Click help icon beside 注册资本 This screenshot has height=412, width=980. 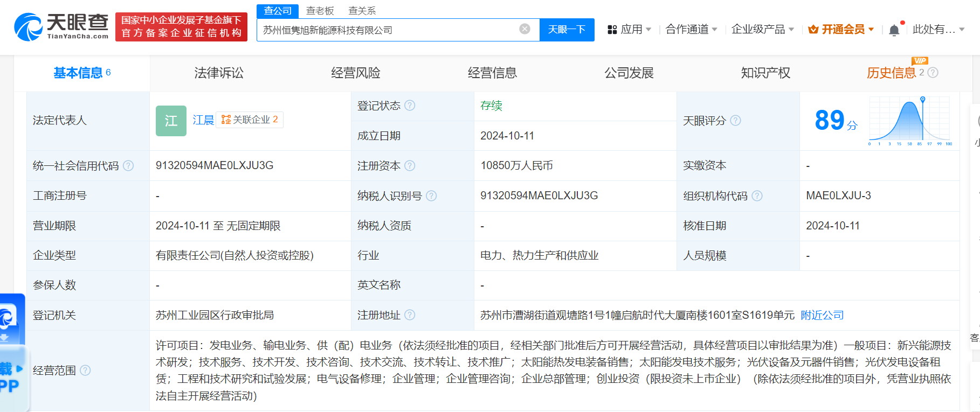coord(410,166)
